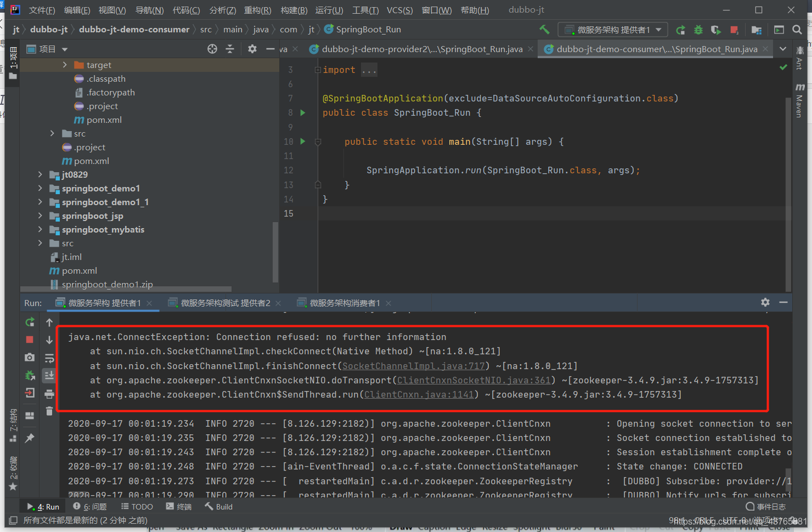The image size is (812, 532).
Task: Switch to the 微服务架构测试 提供者2 run tab
Action: click(x=225, y=303)
